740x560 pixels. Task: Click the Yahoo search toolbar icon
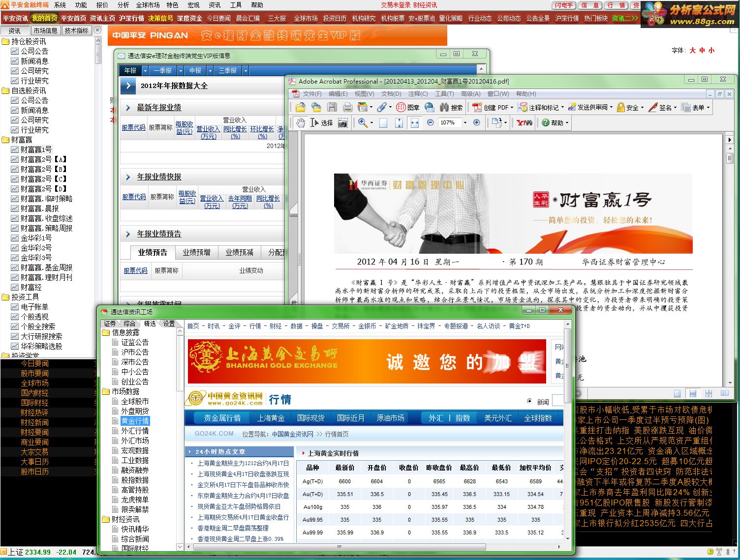524,122
